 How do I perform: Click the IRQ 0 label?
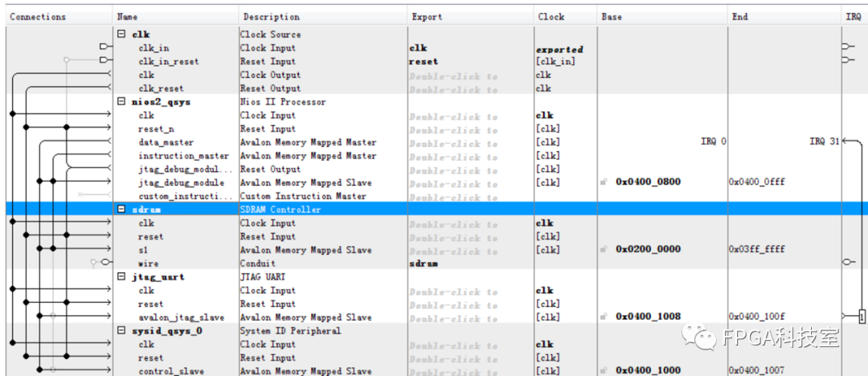pos(714,141)
